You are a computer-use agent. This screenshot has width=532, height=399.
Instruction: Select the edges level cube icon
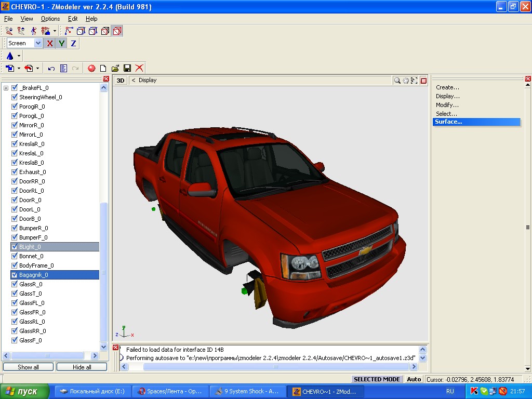pos(81,31)
